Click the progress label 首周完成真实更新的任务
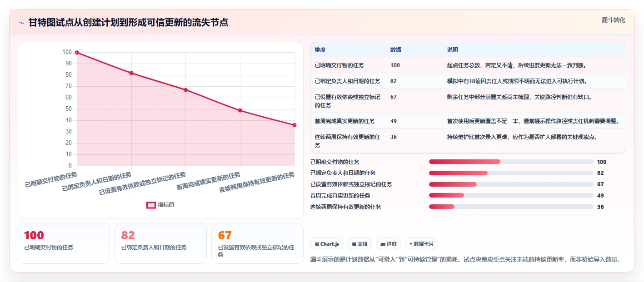This screenshot has width=644, height=282. [x=340, y=196]
